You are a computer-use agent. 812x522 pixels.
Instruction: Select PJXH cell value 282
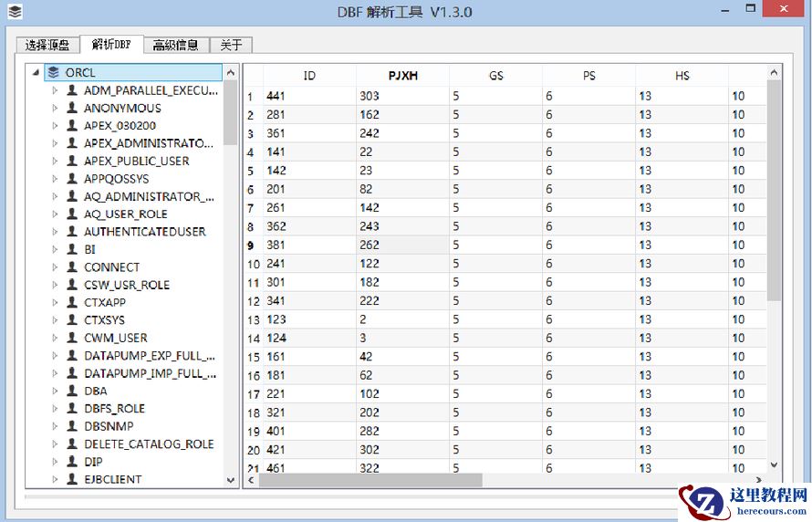(x=403, y=432)
